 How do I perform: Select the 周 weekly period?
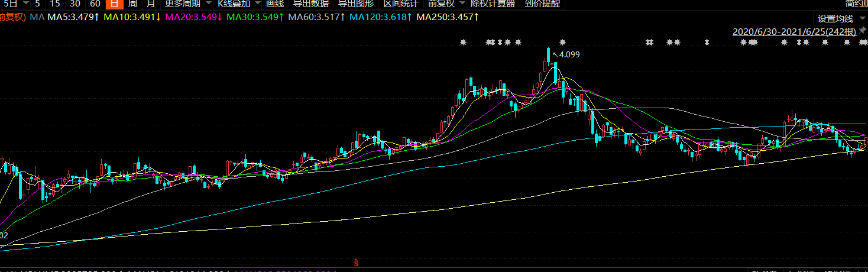[132, 4]
